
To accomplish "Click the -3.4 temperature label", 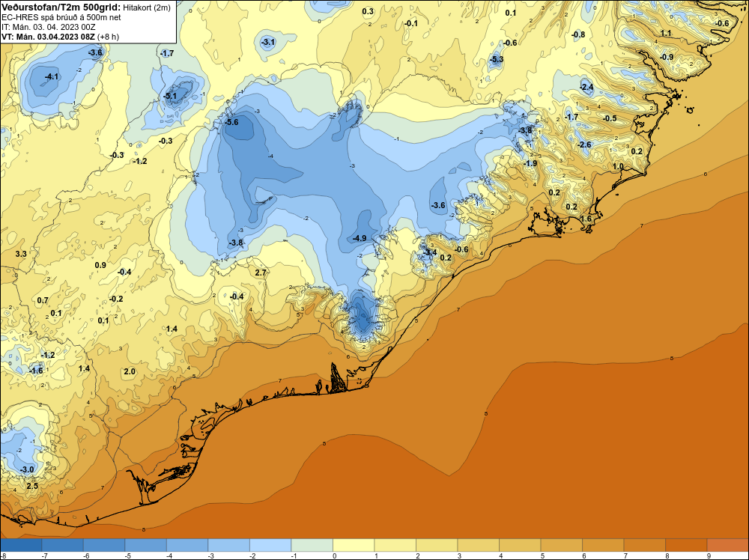I will click(x=429, y=252).
